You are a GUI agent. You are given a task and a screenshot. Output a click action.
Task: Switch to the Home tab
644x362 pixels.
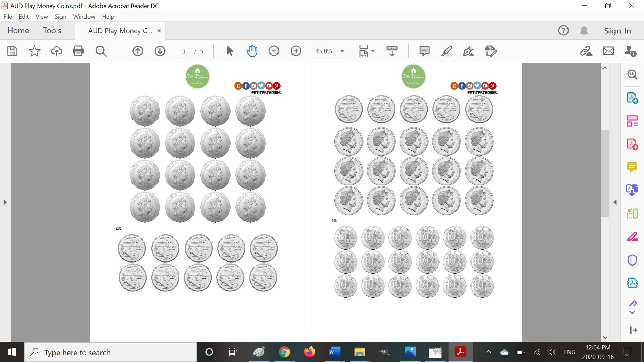click(x=18, y=30)
